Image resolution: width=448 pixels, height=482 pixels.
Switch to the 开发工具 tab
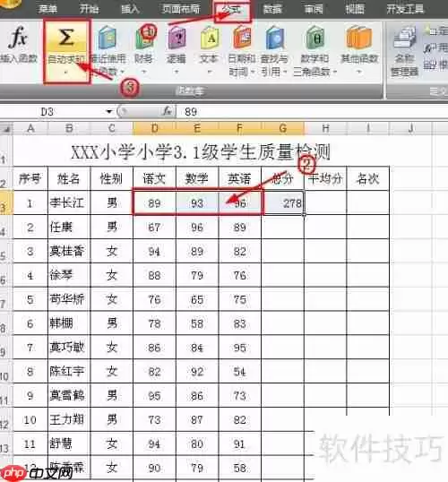(405, 9)
